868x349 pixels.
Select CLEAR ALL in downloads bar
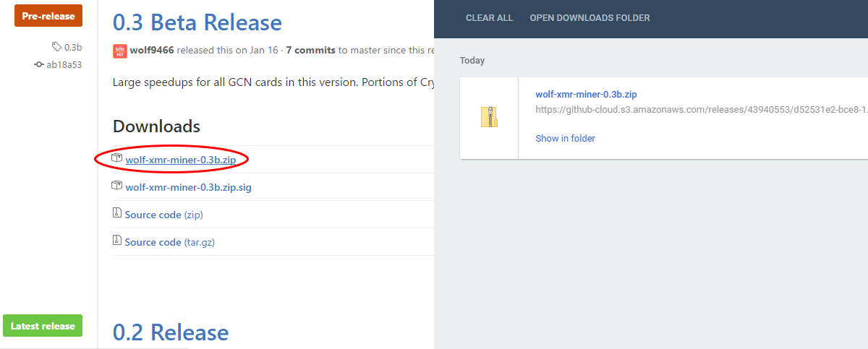[489, 18]
